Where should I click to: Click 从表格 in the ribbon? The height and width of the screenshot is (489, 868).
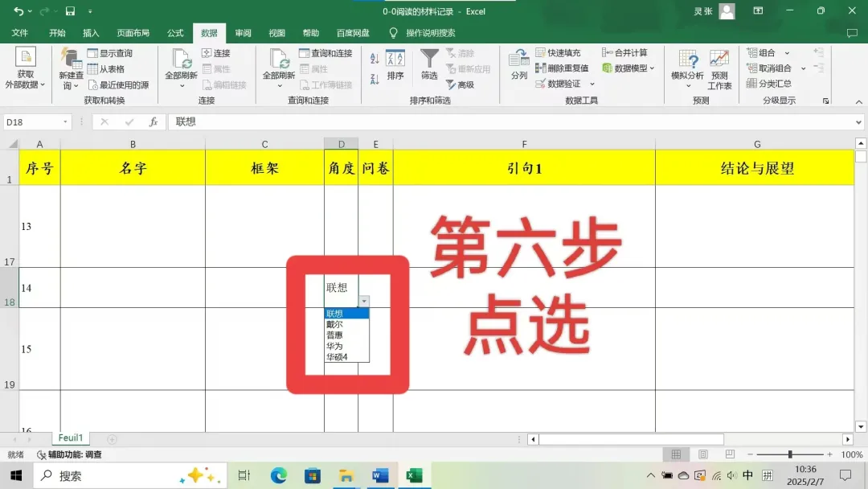click(106, 68)
